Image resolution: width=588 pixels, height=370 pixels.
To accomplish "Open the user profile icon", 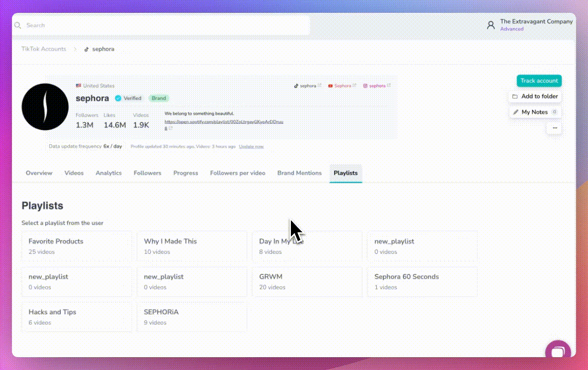I will (x=490, y=25).
